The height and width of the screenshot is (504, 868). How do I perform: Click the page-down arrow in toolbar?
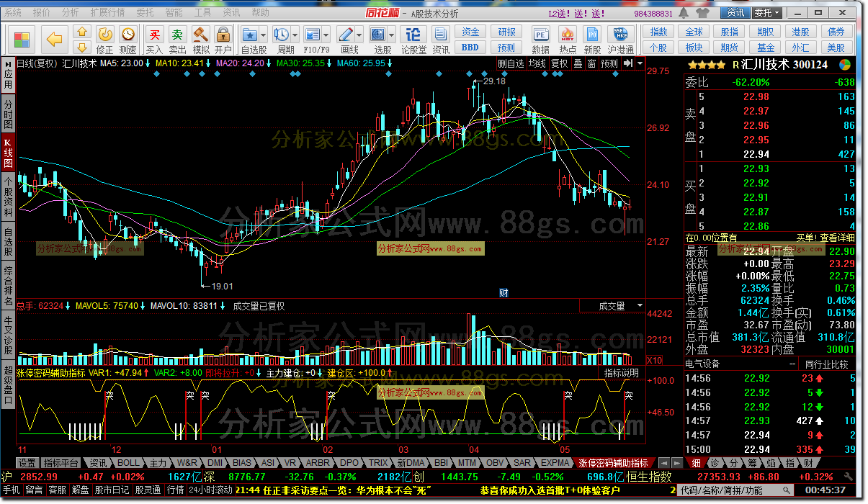click(x=81, y=47)
